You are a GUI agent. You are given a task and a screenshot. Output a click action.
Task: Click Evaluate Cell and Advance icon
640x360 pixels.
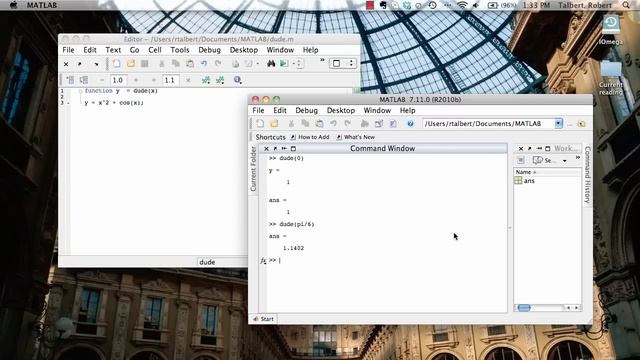[x=84, y=80]
